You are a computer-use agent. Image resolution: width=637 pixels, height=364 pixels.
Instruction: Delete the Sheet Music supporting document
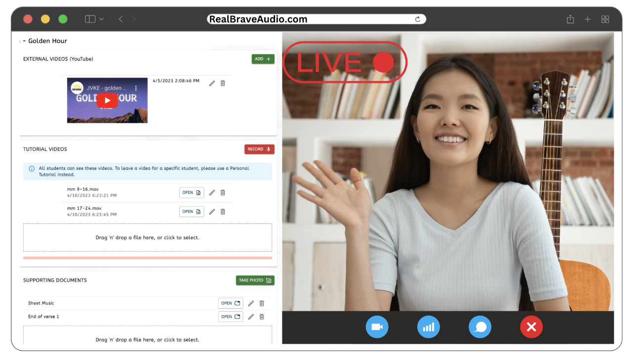(x=261, y=303)
